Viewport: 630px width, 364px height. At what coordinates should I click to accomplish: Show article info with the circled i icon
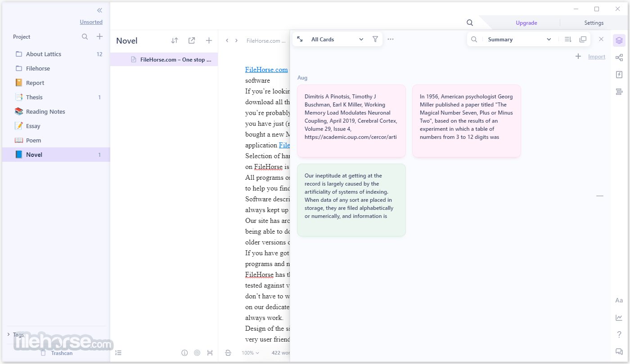(x=184, y=353)
